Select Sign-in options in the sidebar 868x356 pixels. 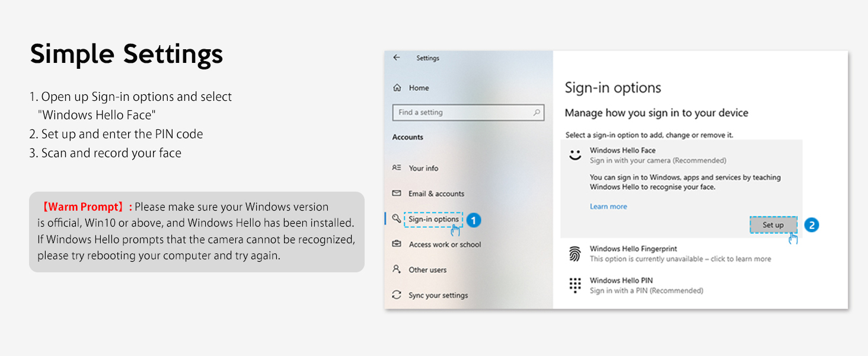(x=433, y=219)
